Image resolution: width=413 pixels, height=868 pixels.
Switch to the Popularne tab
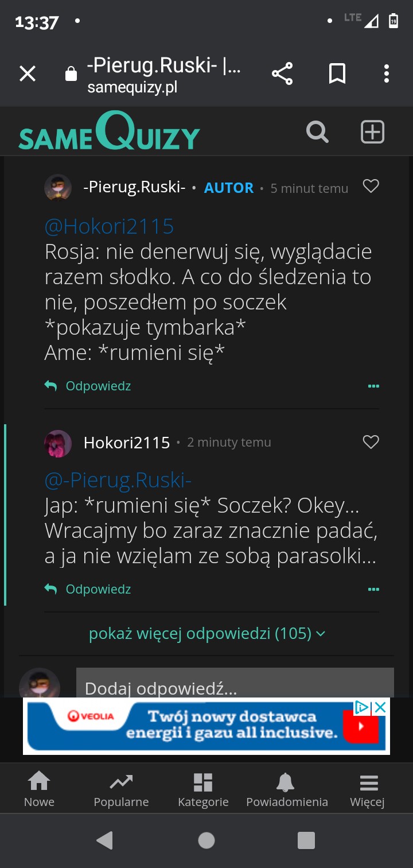[x=121, y=790]
